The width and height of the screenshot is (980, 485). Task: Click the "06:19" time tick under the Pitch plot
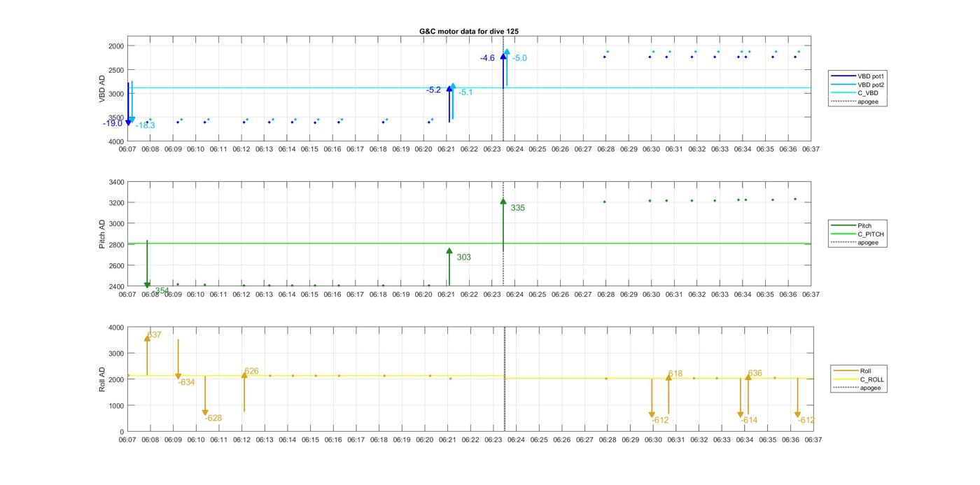click(401, 295)
